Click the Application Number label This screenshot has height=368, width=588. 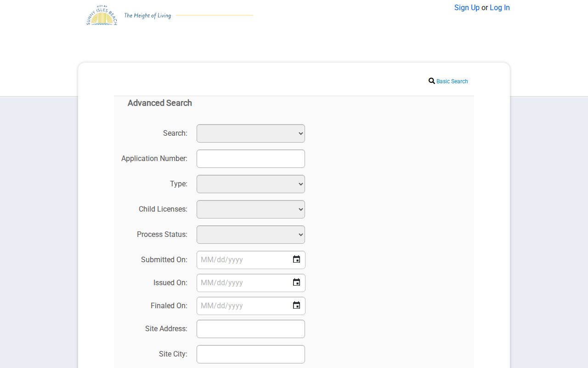point(154,158)
